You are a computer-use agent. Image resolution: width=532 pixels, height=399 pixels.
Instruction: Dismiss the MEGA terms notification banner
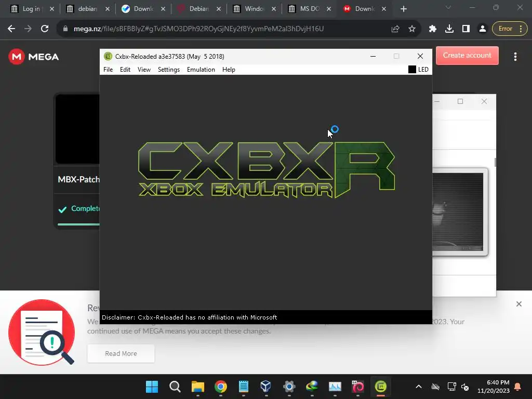[x=519, y=304]
